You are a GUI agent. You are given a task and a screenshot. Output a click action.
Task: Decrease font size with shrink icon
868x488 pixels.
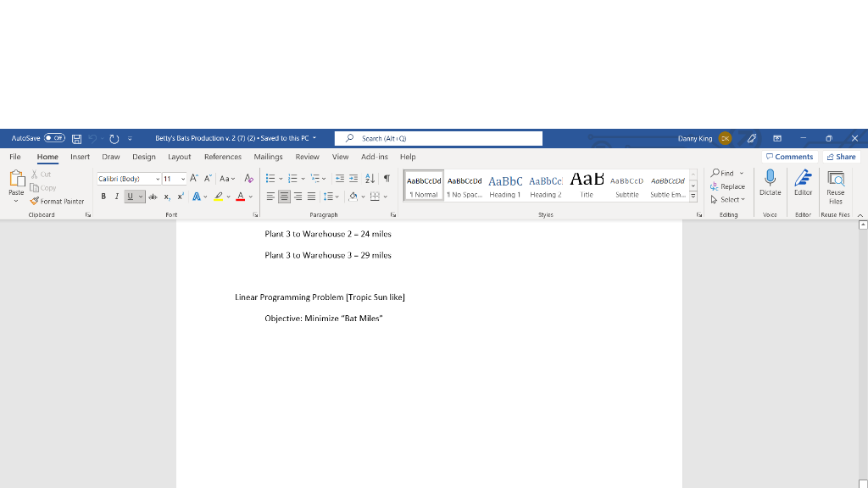click(208, 178)
